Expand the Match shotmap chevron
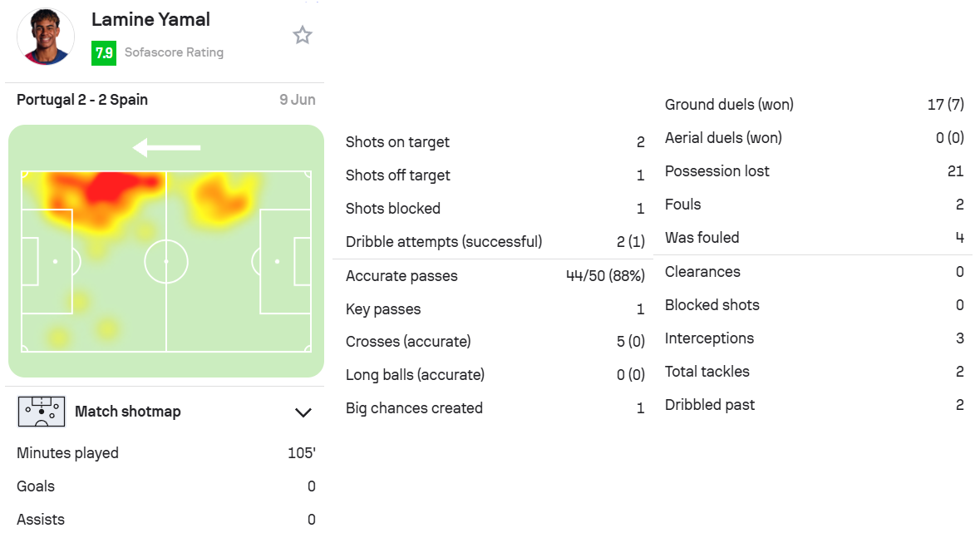Image resolution: width=980 pixels, height=533 pixels. 303,412
